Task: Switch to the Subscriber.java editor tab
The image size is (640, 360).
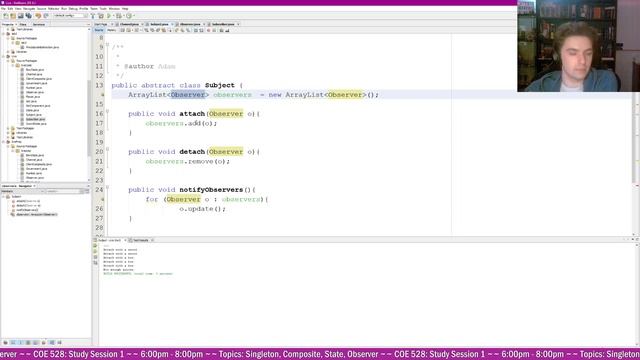Action: pyautogui.click(x=223, y=24)
